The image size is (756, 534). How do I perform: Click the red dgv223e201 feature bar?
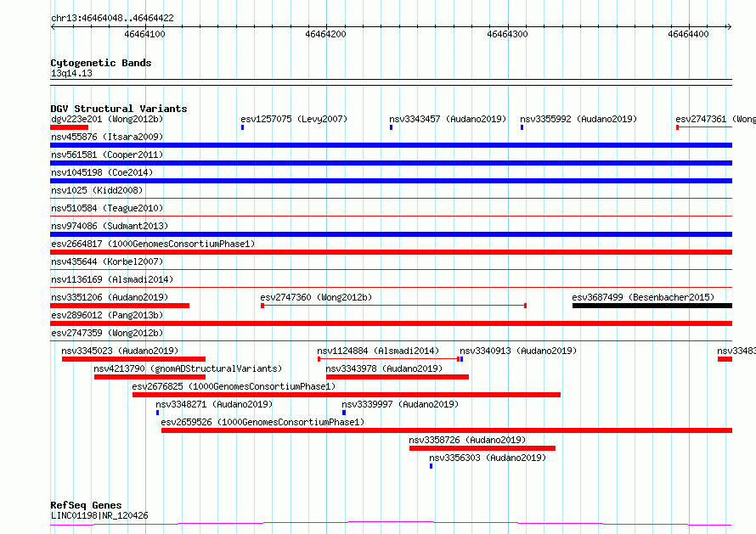[x=70, y=127]
